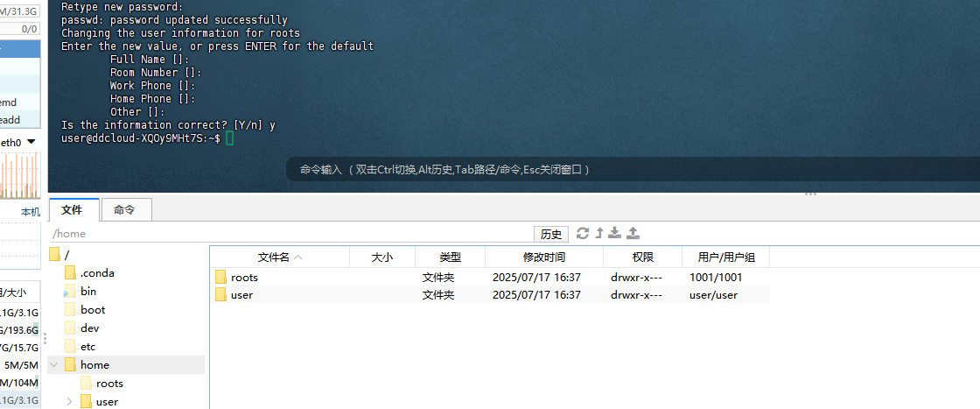Focus the 命令输入 command input box
Screen dimensions: 980x409
(633, 170)
